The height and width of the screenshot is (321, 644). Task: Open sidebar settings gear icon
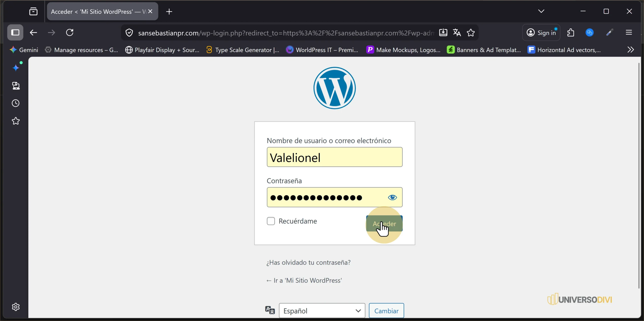pyautogui.click(x=16, y=307)
